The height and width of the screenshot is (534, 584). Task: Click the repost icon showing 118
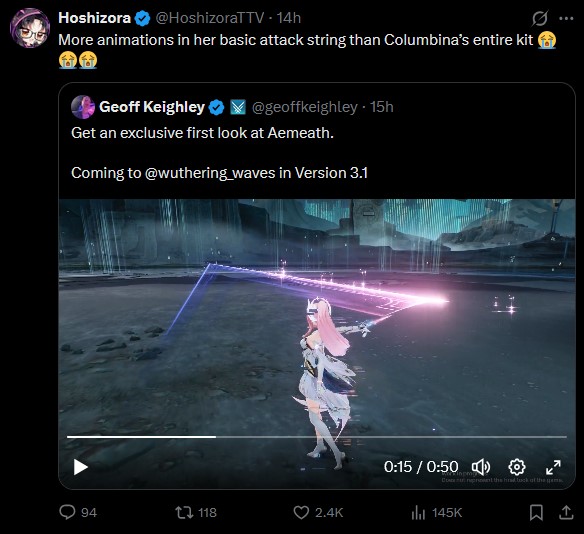pos(184,512)
